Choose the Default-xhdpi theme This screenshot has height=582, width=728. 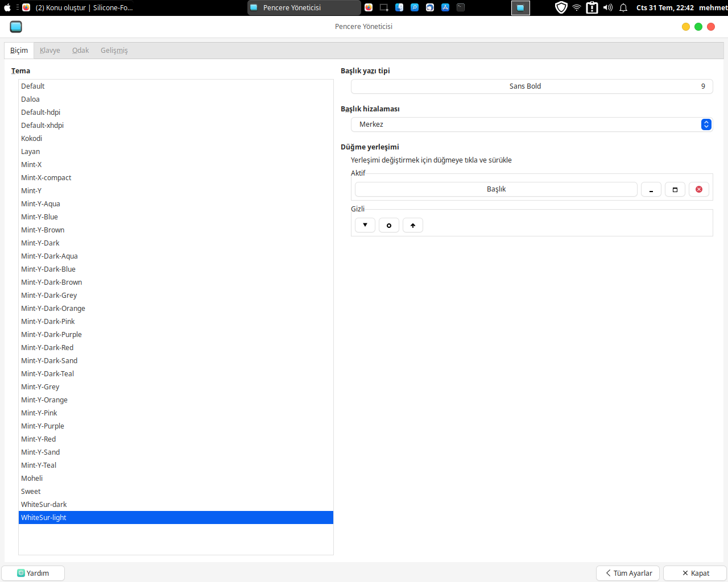176,126
